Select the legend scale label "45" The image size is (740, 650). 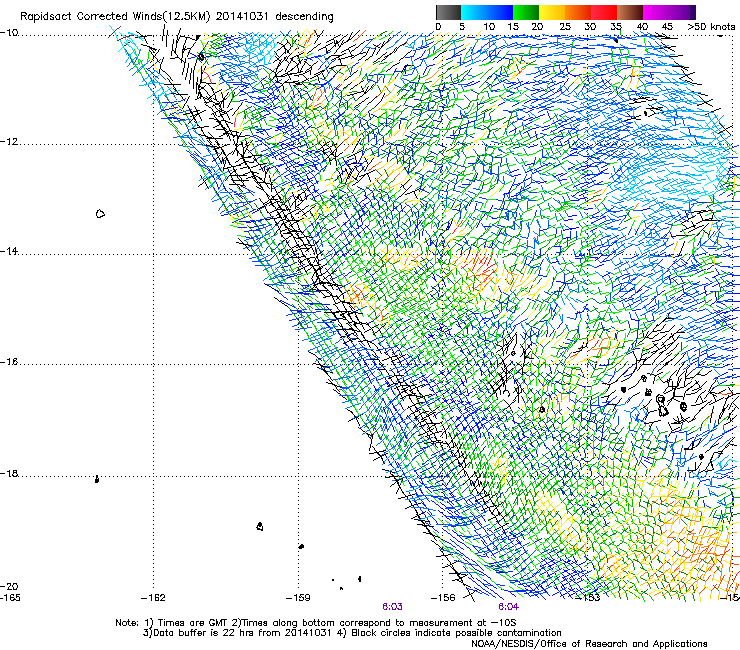(667, 27)
